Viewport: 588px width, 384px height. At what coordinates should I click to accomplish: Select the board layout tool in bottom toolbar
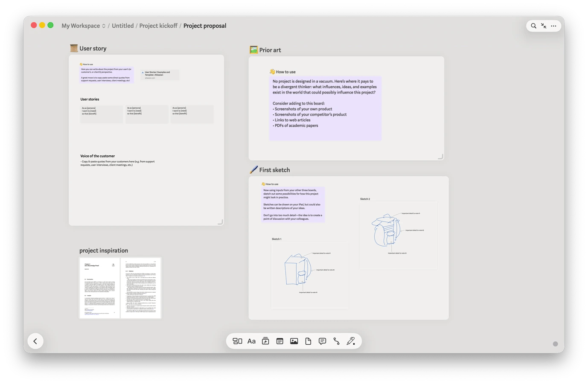click(237, 341)
